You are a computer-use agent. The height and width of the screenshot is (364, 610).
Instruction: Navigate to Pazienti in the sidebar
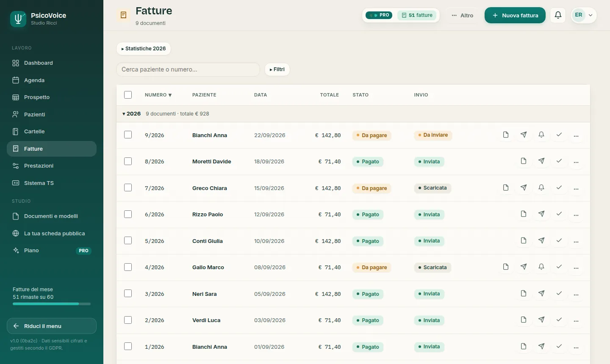click(x=52, y=114)
